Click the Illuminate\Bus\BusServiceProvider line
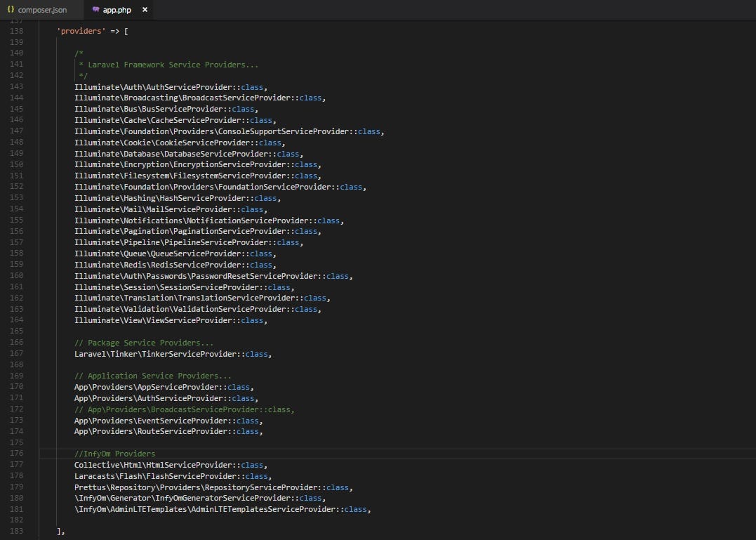This screenshot has width=756, height=540. [x=166, y=109]
